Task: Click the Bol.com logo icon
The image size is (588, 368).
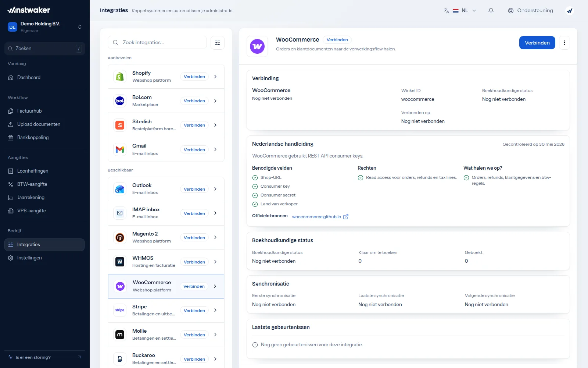Action: click(x=120, y=101)
